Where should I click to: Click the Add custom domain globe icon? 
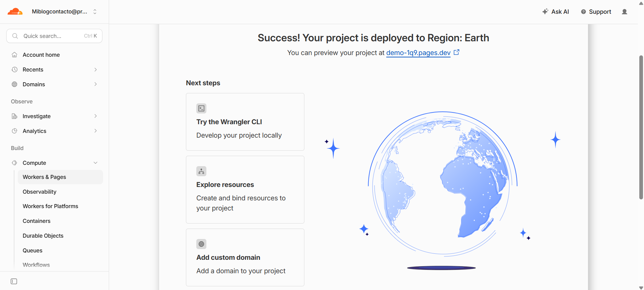pos(201,244)
